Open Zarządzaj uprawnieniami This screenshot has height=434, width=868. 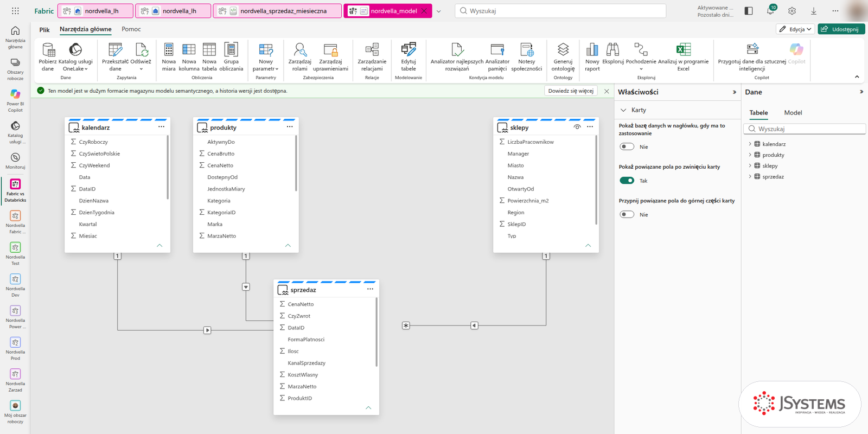coord(330,56)
